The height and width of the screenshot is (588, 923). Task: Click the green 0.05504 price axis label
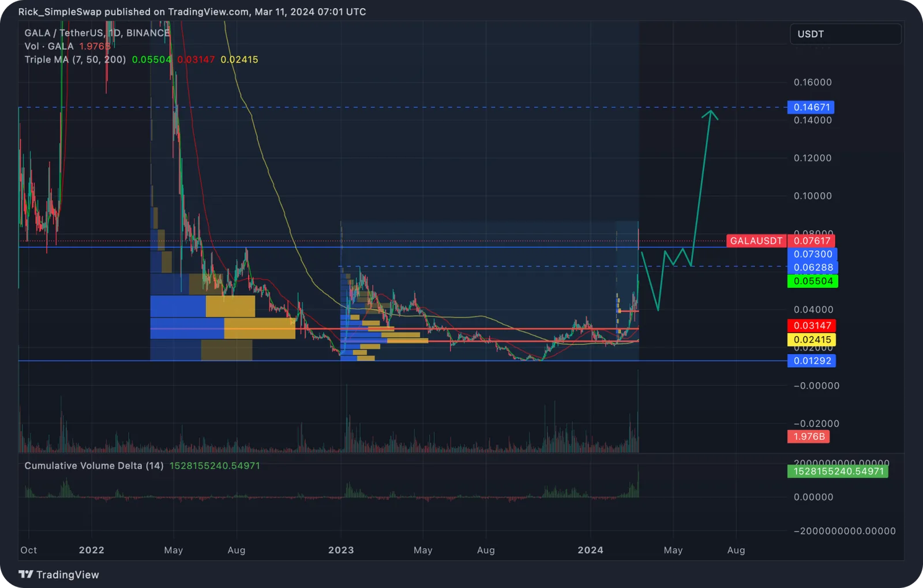tap(812, 281)
